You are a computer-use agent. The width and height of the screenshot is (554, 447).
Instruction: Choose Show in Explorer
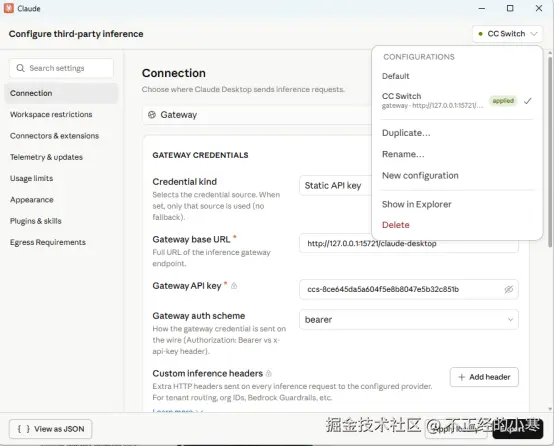click(x=417, y=204)
